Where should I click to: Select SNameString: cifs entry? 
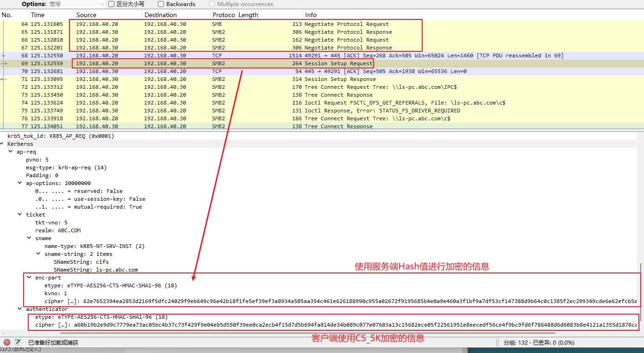pyautogui.click(x=81, y=262)
